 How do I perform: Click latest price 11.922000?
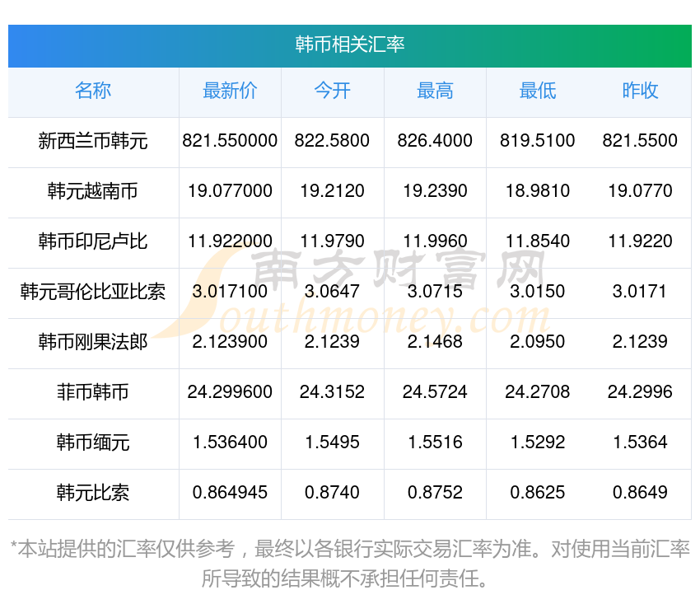point(230,241)
